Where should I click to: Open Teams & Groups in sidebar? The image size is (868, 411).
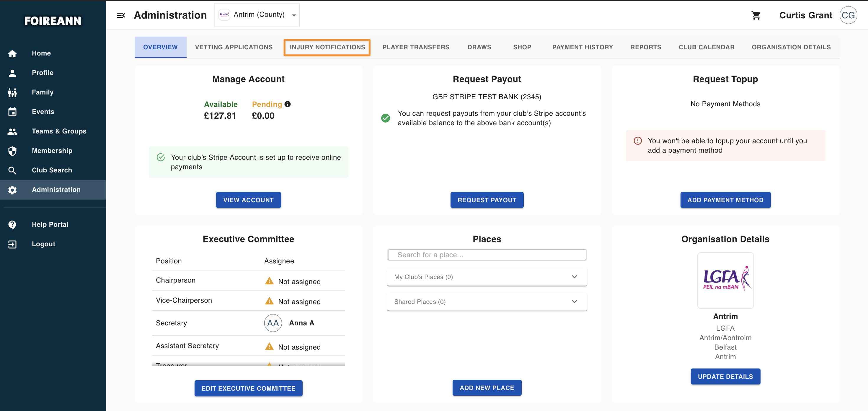point(53,131)
